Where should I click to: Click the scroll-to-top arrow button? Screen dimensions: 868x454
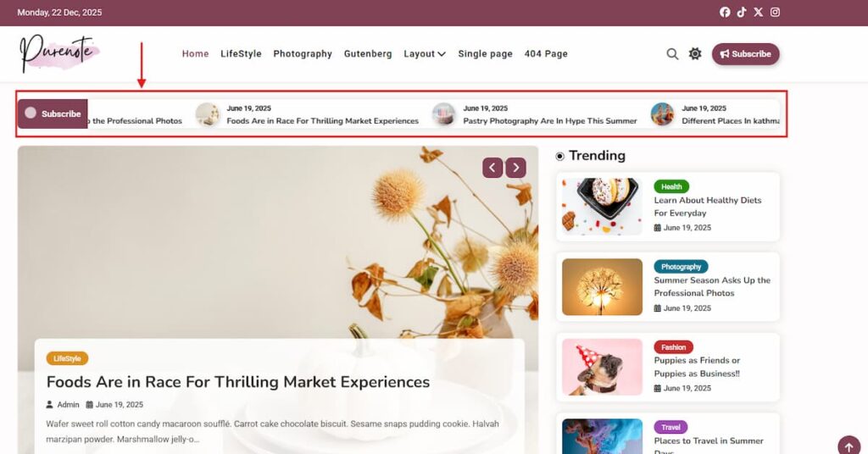[x=849, y=446]
